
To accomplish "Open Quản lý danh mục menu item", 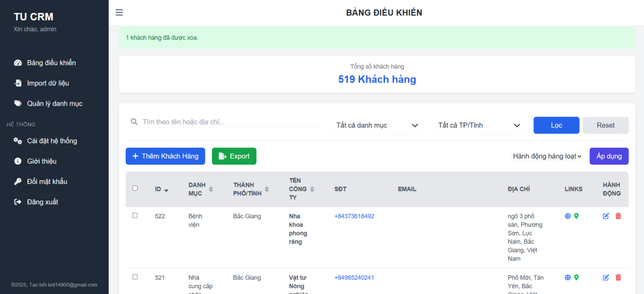I will point(54,104).
